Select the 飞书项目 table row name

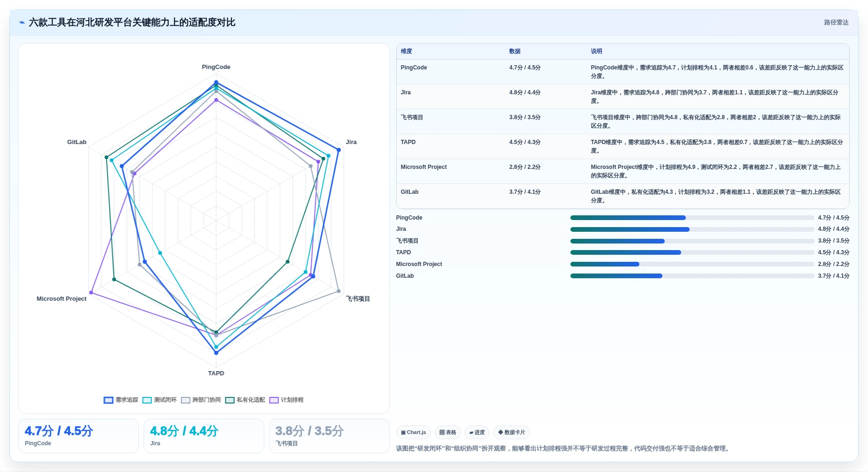click(412, 117)
